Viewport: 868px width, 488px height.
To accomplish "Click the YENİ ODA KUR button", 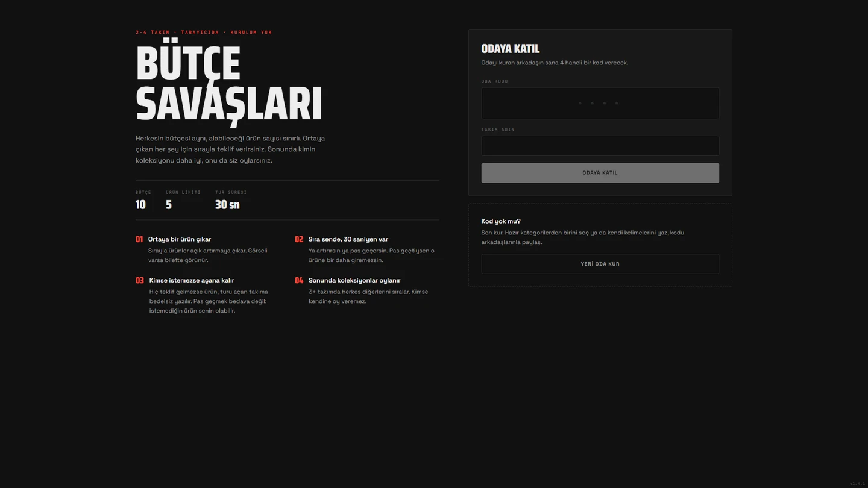I will [600, 264].
